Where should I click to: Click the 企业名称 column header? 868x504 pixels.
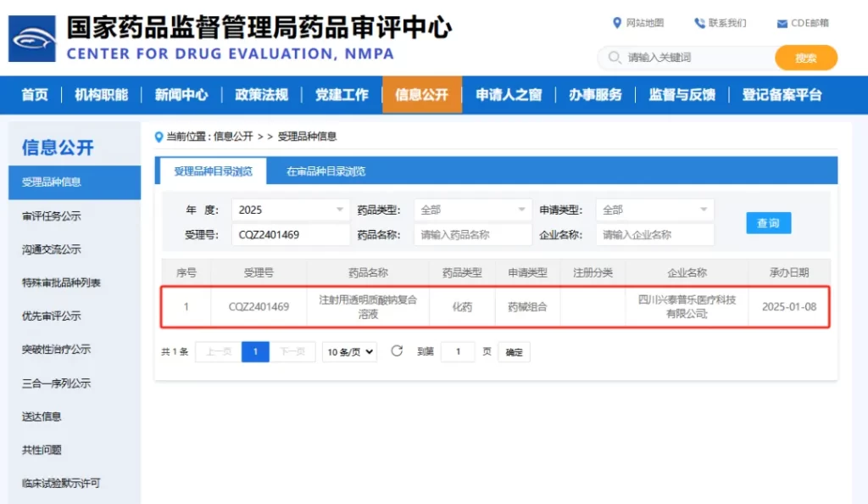[x=687, y=272]
